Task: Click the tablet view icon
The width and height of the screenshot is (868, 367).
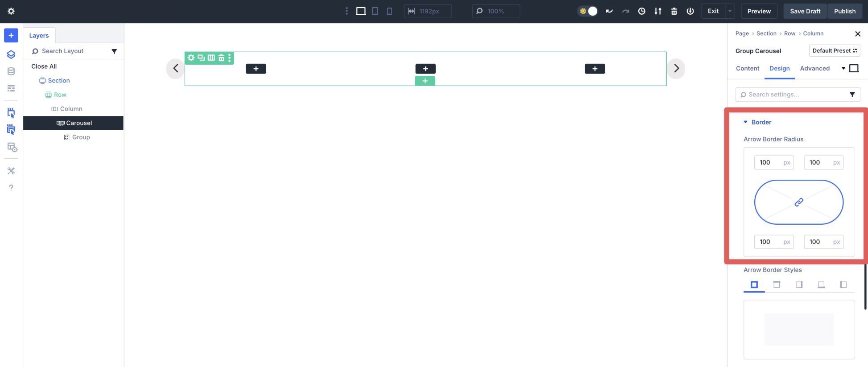Action: click(x=375, y=11)
